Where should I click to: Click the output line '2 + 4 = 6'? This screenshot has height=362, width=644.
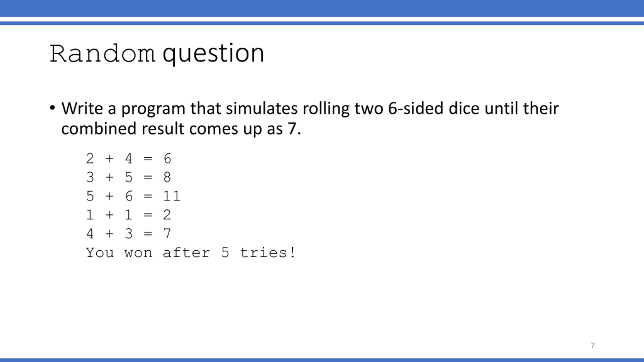coord(129,159)
